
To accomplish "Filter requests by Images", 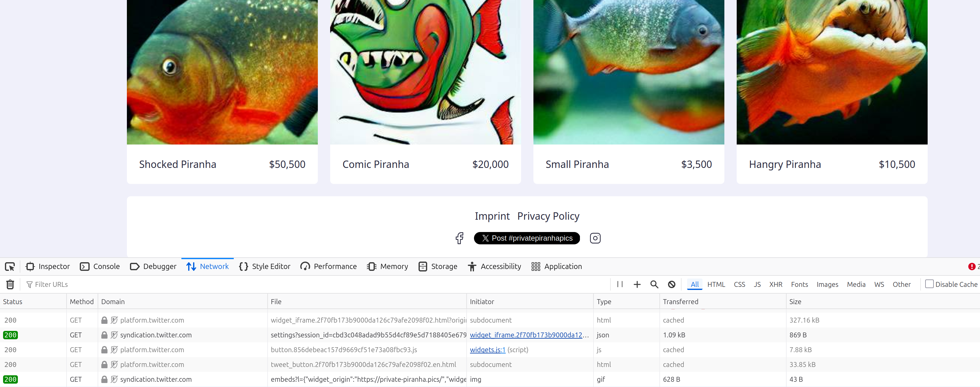I will tap(827, 284).
